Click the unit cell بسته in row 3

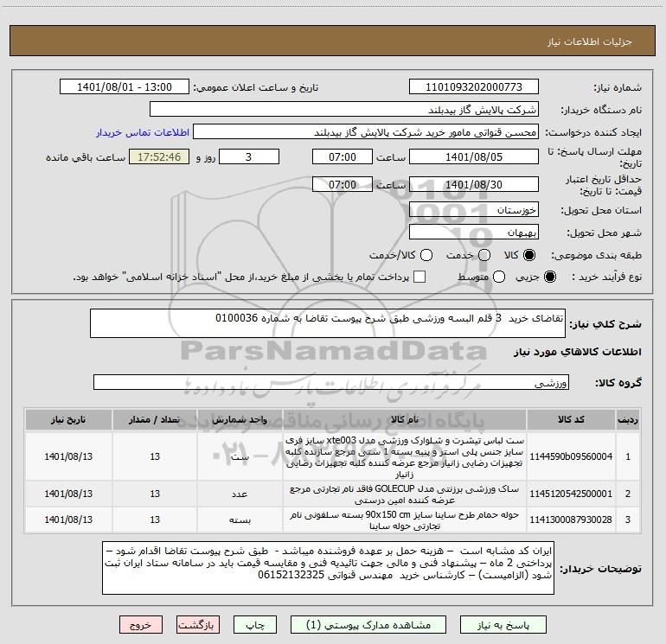[240, 520]
